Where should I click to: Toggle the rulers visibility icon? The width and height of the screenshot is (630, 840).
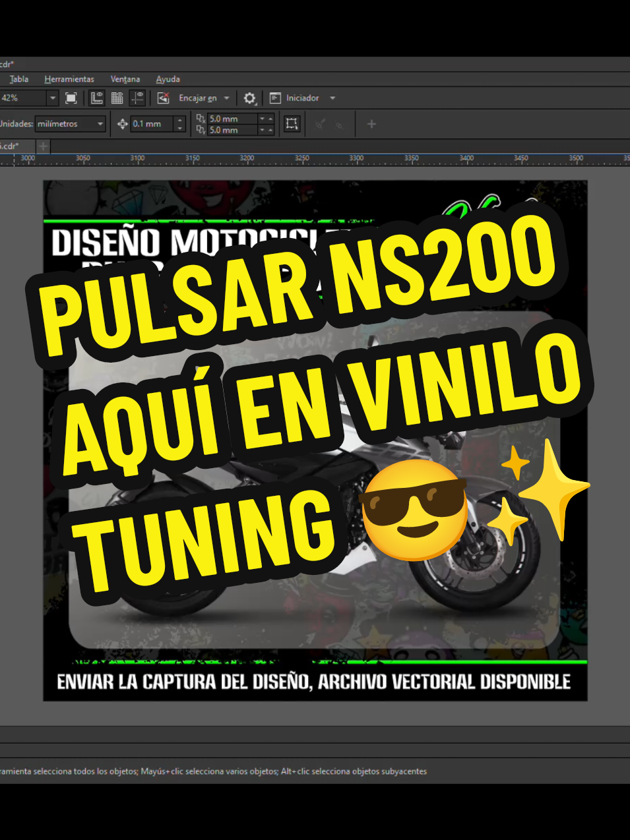(x=96, y=98)
